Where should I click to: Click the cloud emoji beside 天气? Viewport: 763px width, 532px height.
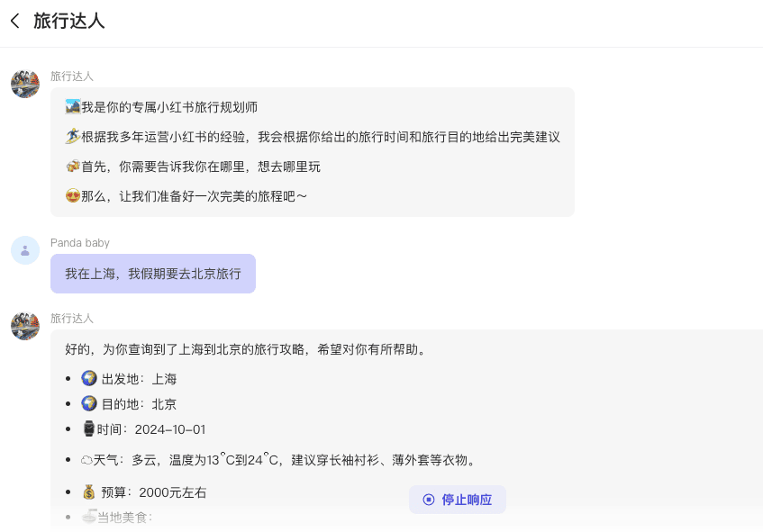(87, 460)
